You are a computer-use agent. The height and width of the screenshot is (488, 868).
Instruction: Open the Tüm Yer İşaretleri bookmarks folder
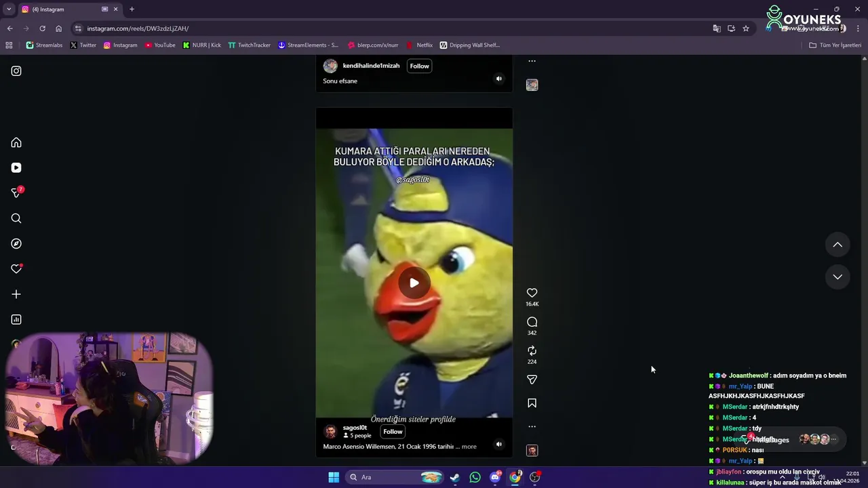click(835, 45)
